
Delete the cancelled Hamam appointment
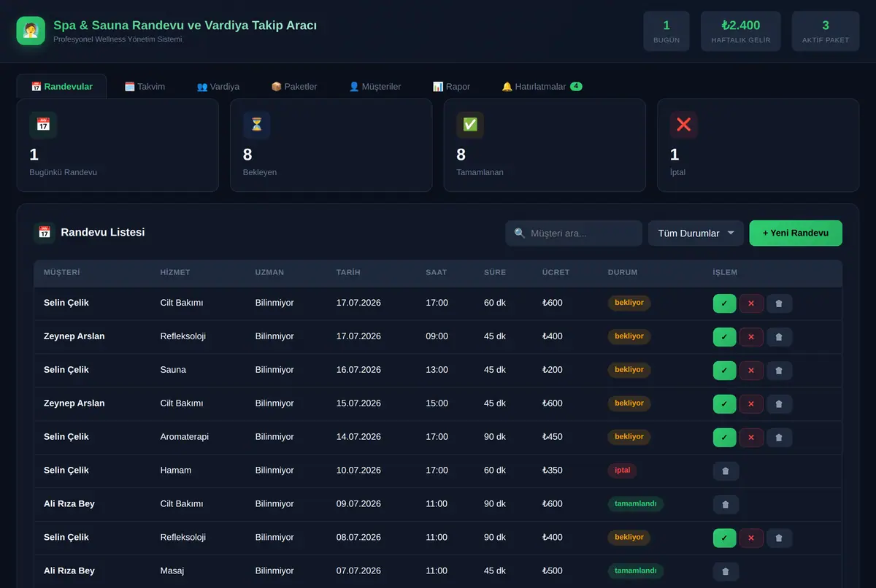[726, 471]
